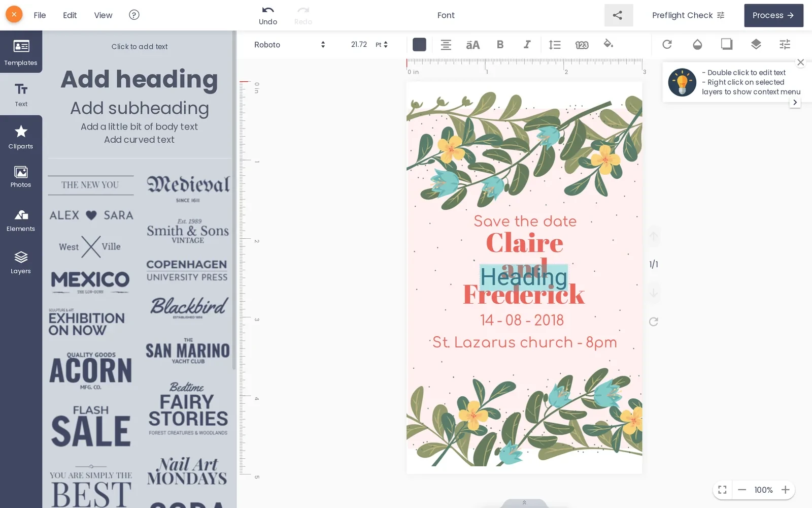
Task: Open the Cliparts panel
Action: [21, 137]
